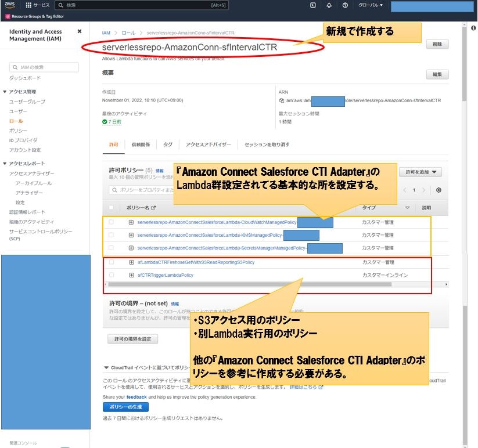The width and height of the screenshot is (478, 448).
Task: Check the sfCTRTriggerLambdaPolicy checkbox
Action: (x=112, y=274)
